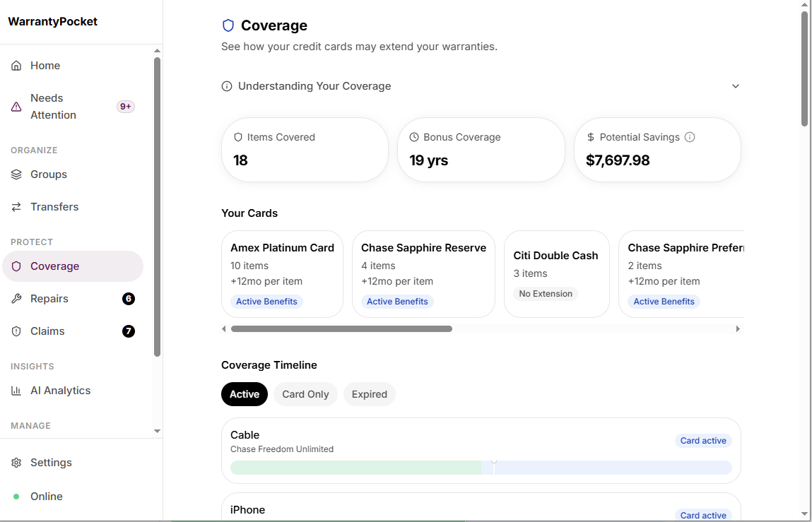This screenshot has height=522, width=812.
Task: Open the Claims page
Action: click(x=73, y=331)
